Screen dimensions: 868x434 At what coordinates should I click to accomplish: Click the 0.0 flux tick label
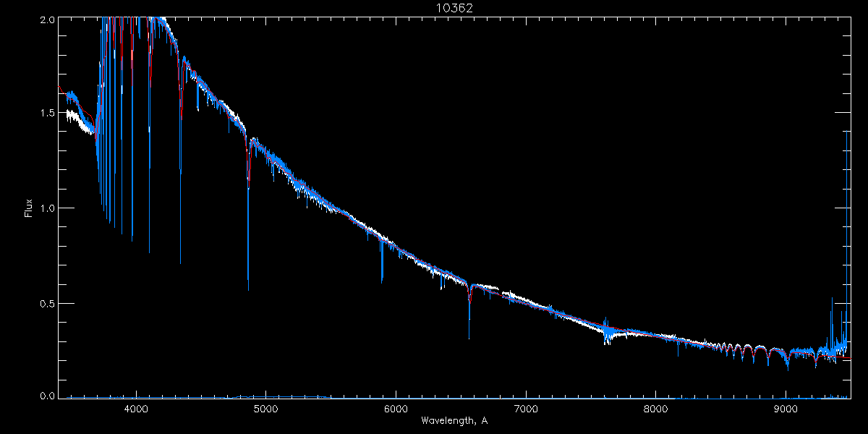(47, 396)
